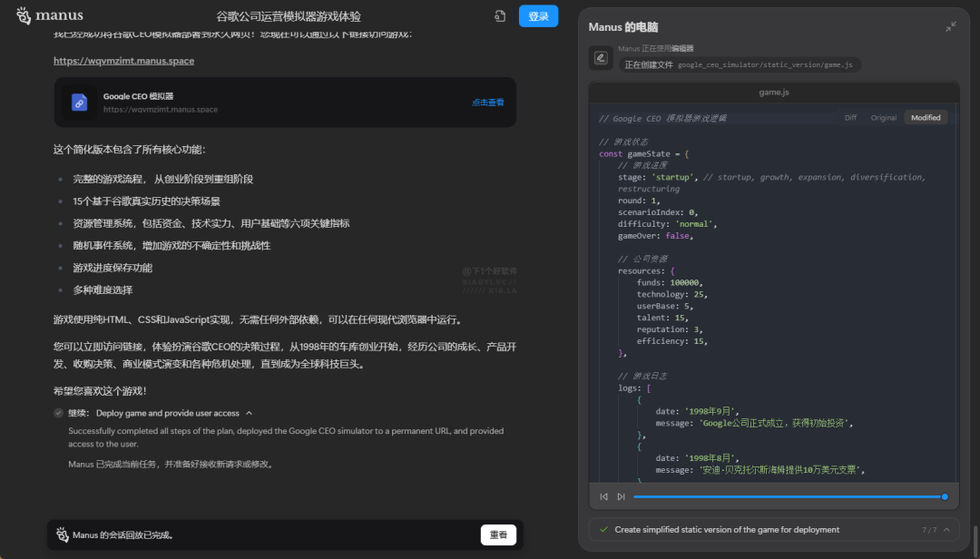Screen dimensions: 980x559
Task: Minimize the Manus computer panel
Action: coord(950,27)
